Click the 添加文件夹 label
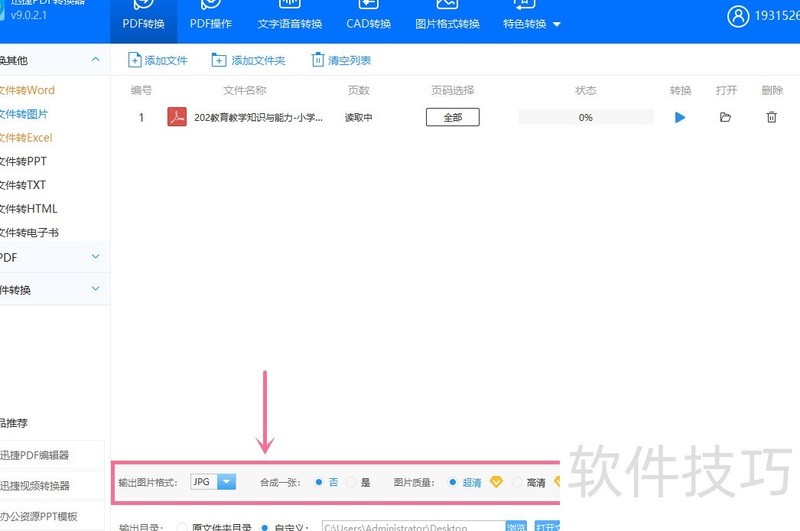Image resolution: width=800 pixels, height=531 pixels. point(258,61)
